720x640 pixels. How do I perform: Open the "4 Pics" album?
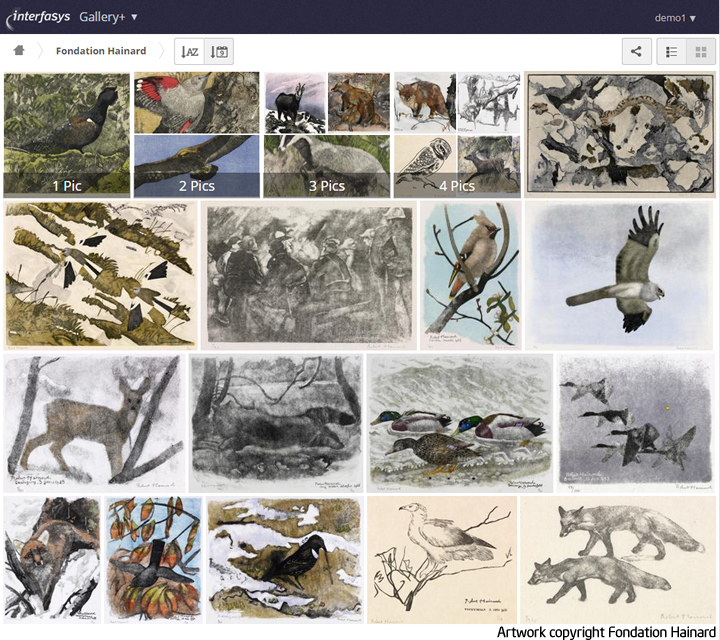(457, 135)
